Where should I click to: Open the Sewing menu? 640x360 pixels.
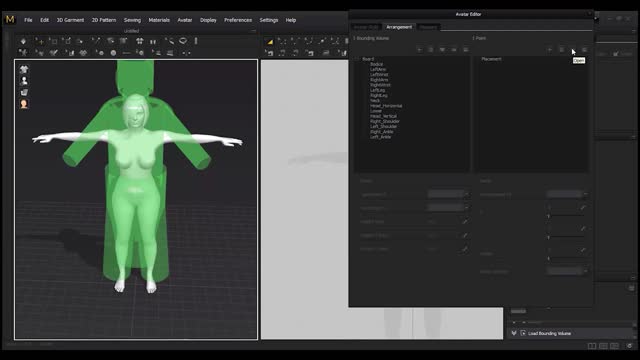coord(132,20)
